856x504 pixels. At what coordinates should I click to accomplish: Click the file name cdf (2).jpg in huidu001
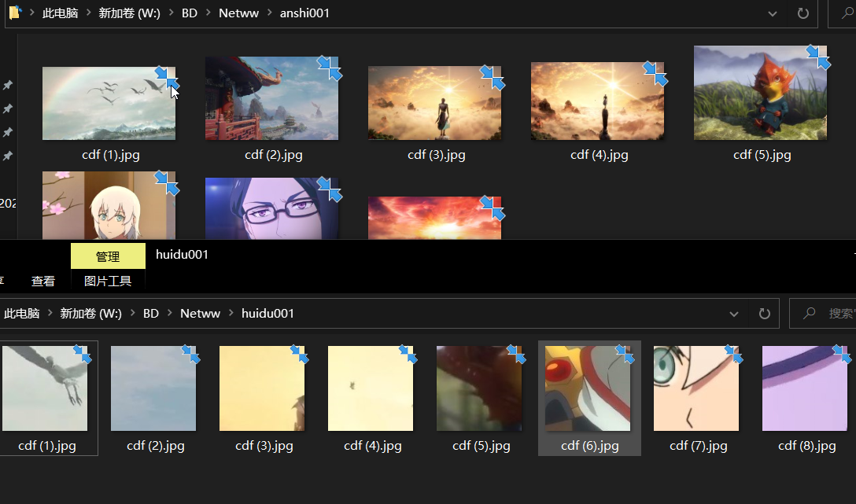click(156, 446)
